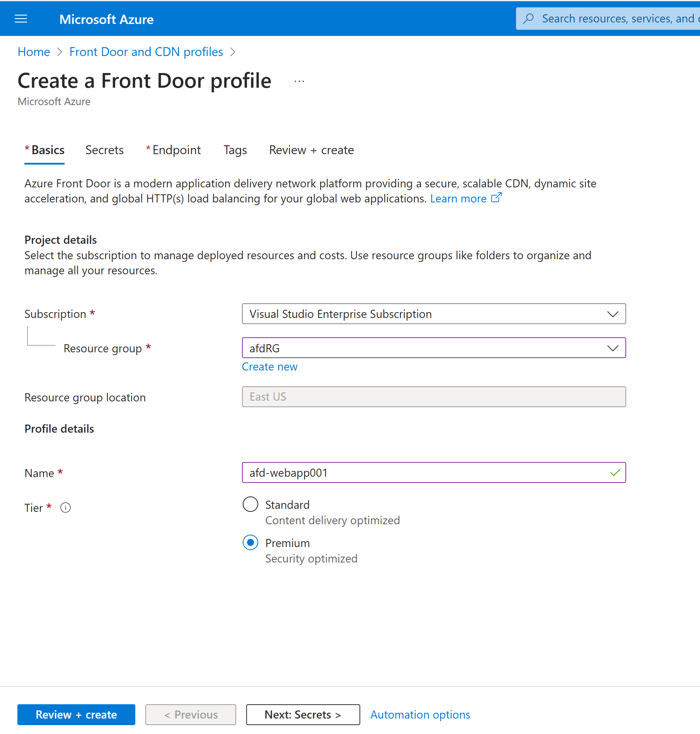The image size is (700, 734).
Task: Select the Standard tier radio button
Action: click(x=250, y=504)
